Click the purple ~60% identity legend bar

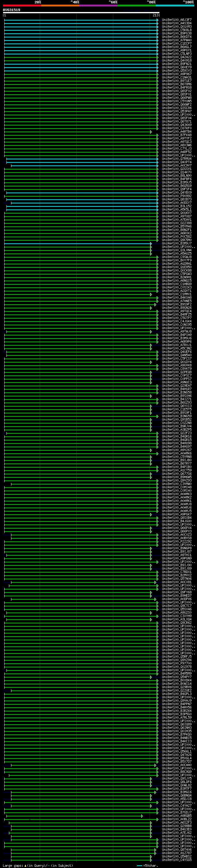coord(99,6)
